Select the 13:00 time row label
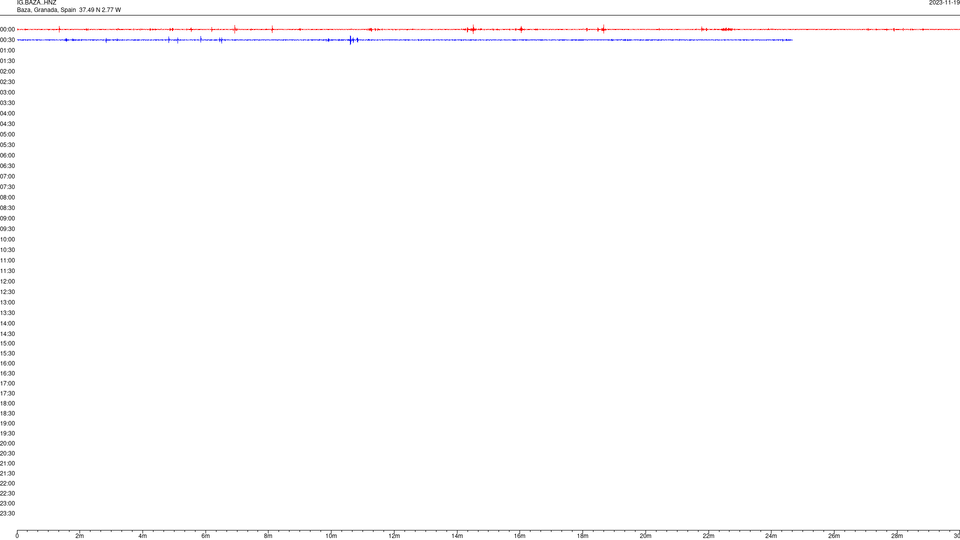 point(7,302)
